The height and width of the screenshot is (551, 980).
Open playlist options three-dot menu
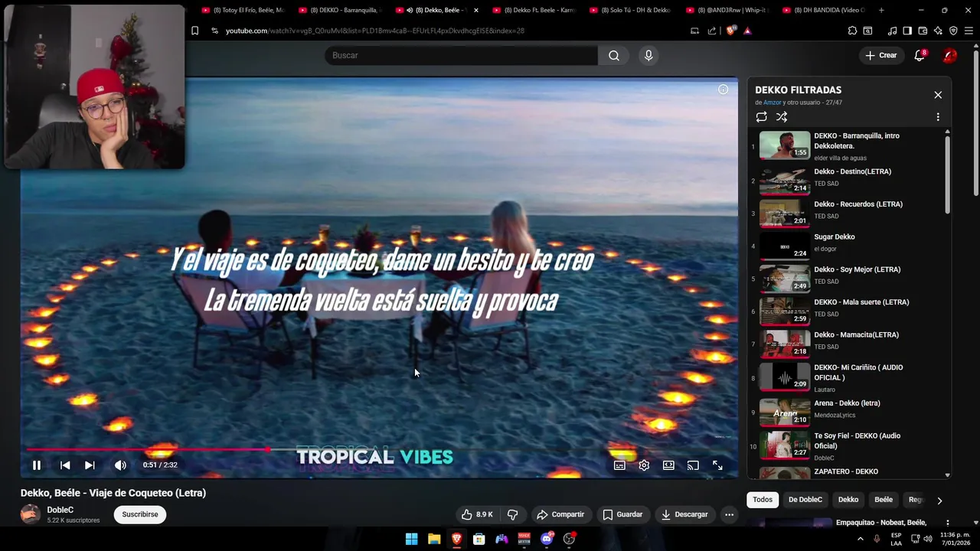(x=938, y=117)
